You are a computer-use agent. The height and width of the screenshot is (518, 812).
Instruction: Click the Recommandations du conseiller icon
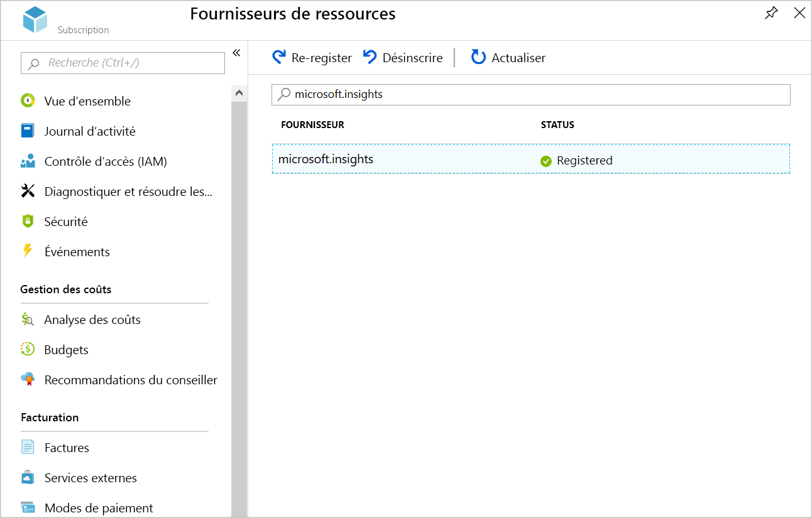coord(28,380)
